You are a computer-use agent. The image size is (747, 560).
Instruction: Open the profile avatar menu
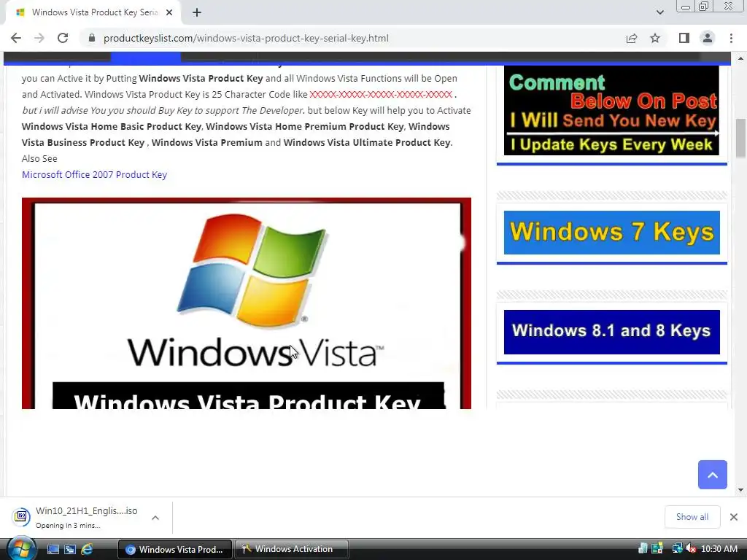pyautogui.click(x=708, y=38)
